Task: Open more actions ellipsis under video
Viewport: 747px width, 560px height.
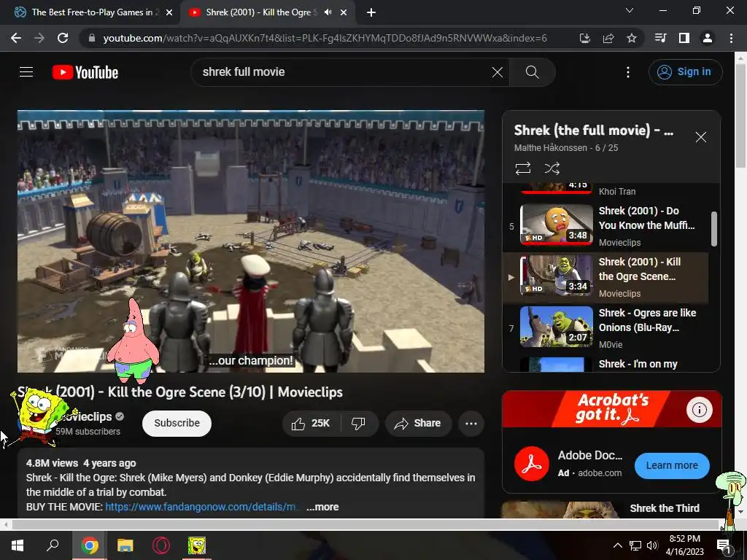Action: (x=471, y=424)
